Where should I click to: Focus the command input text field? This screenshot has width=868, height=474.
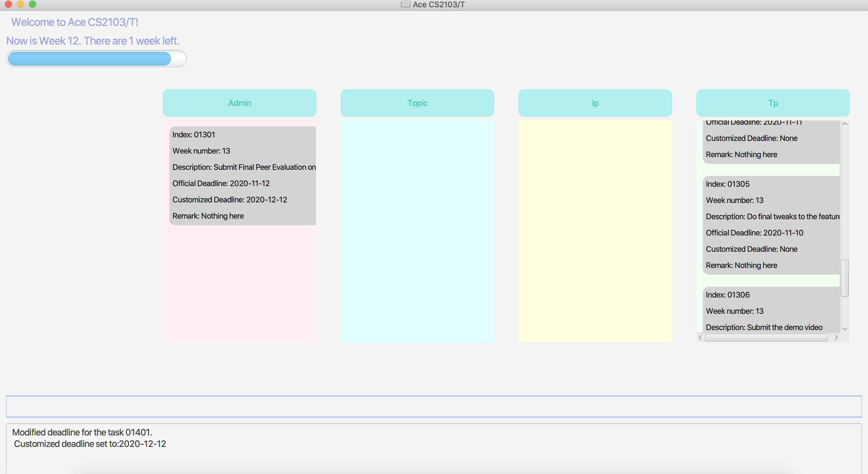coord(434,406)
